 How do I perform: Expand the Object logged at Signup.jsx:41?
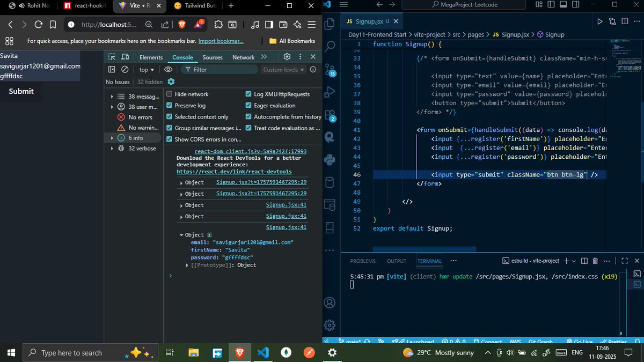pos(182,205)
